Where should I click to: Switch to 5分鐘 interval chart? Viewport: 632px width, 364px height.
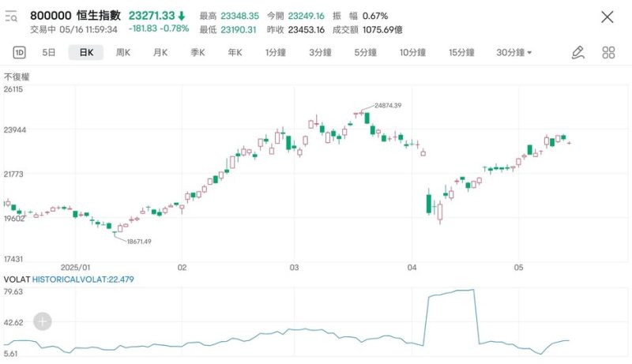pos(366,53)
